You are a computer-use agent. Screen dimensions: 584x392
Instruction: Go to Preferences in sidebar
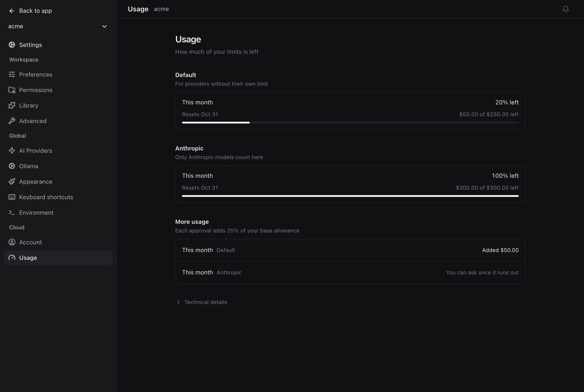pos(58,75)
